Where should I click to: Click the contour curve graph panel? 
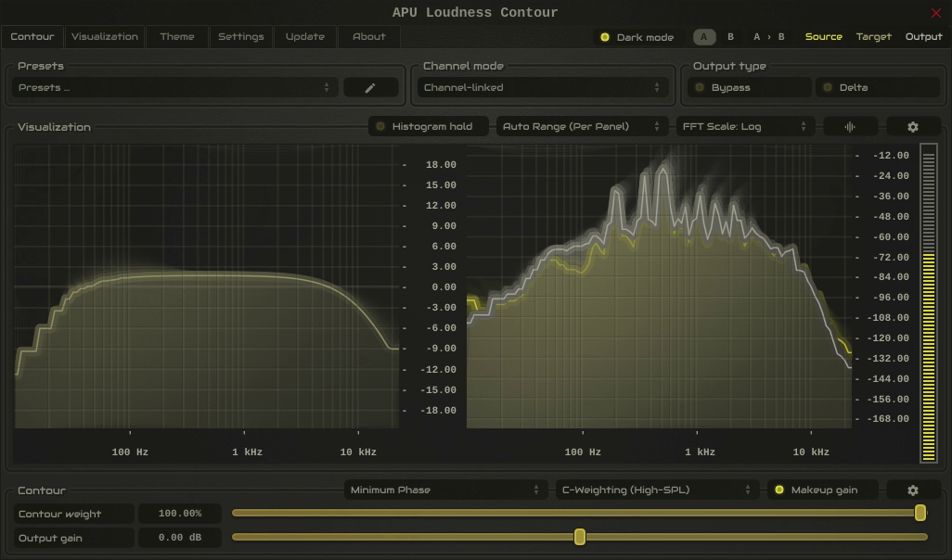click(x=206, y=286)
